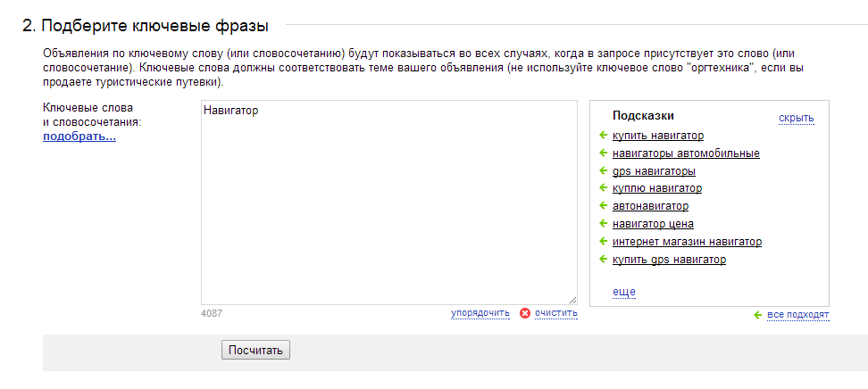Click the red clear icon near "очистить"
The image size is (868, 389).
point(525,313)
